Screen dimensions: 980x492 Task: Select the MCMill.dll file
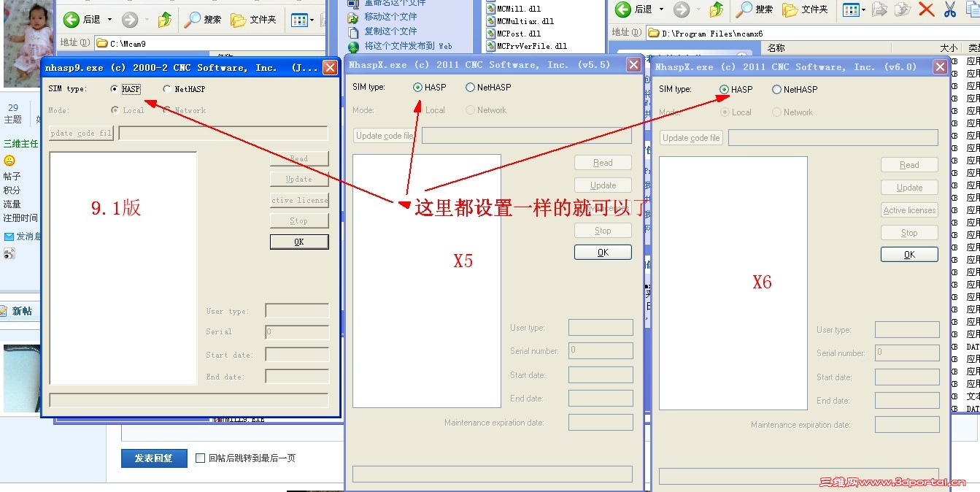[x=513, y=9]
